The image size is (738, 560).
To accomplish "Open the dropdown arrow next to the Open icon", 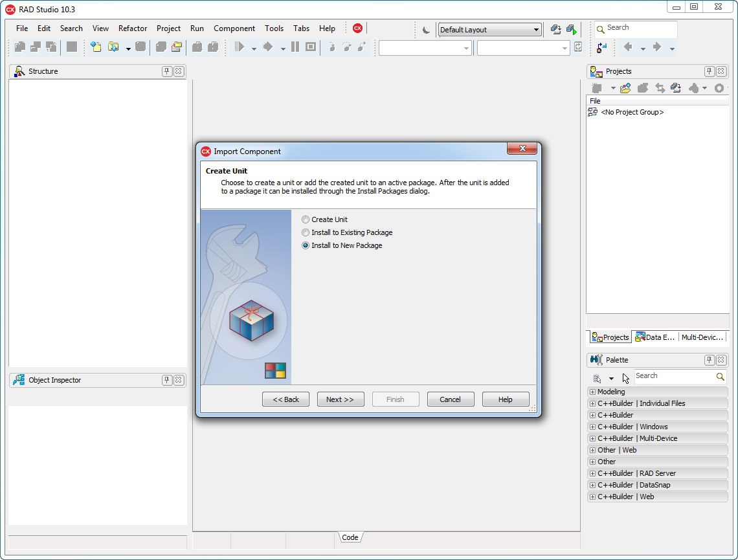I will pyautogui.click(x=128, y=49).
